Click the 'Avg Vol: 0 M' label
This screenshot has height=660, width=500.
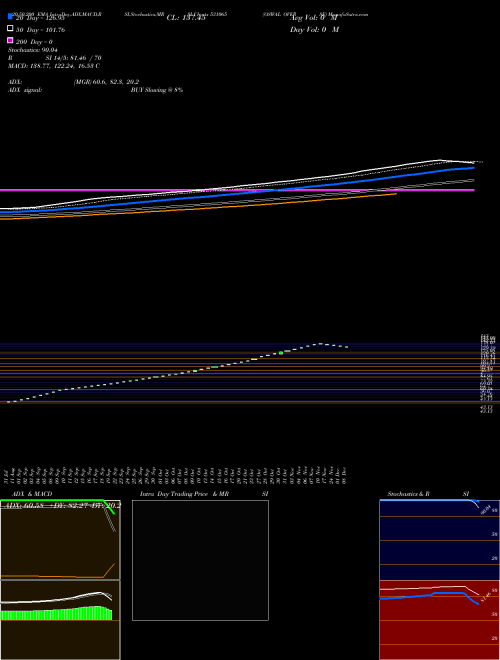(314, 18)
